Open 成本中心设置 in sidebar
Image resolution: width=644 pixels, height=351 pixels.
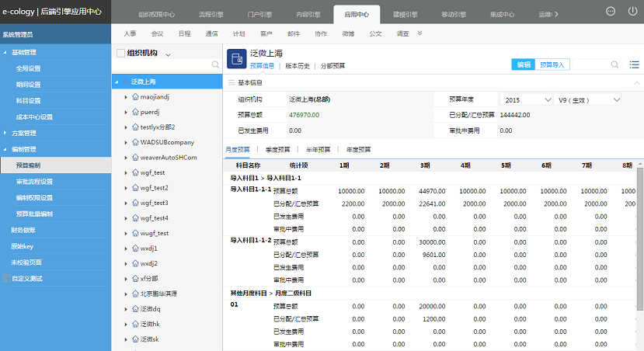[34, 117]
